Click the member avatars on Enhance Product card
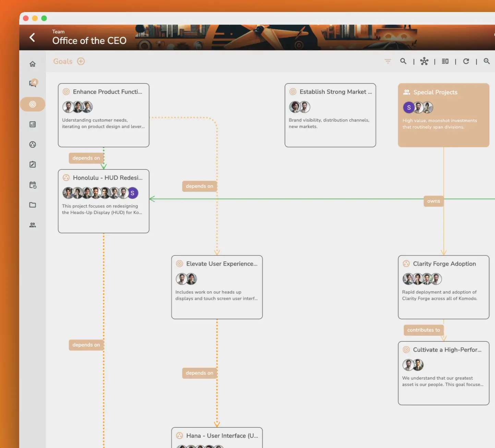495x448 pixels. point(77,107)
